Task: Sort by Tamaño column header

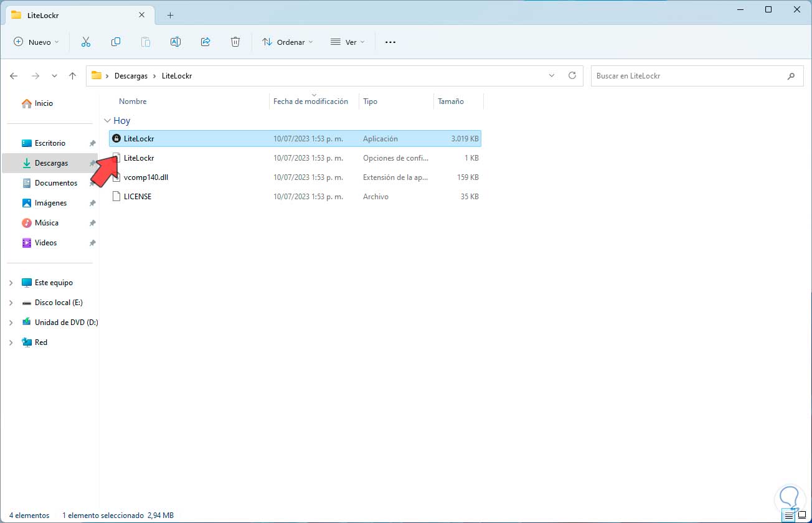Action: coord(451,101)
